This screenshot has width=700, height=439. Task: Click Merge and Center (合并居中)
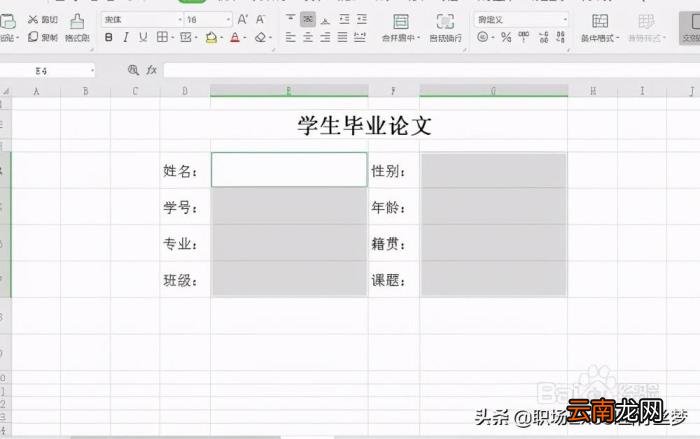[x=401, y=28]
